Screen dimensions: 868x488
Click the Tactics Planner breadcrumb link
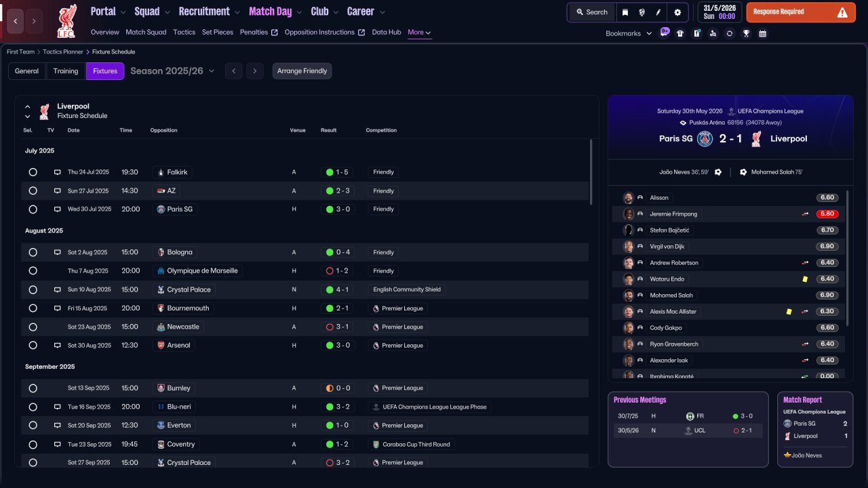[63, 52]
